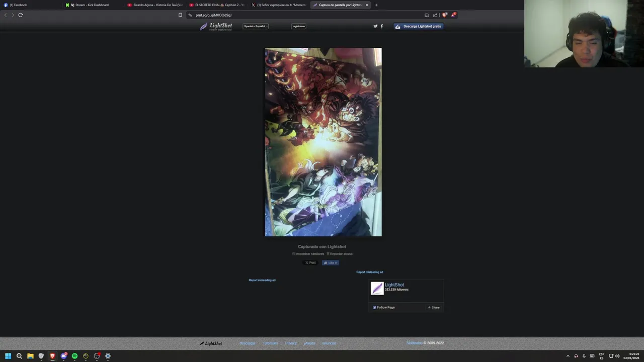
Task: Click the Facebook Like button
Action: (330, 262)
